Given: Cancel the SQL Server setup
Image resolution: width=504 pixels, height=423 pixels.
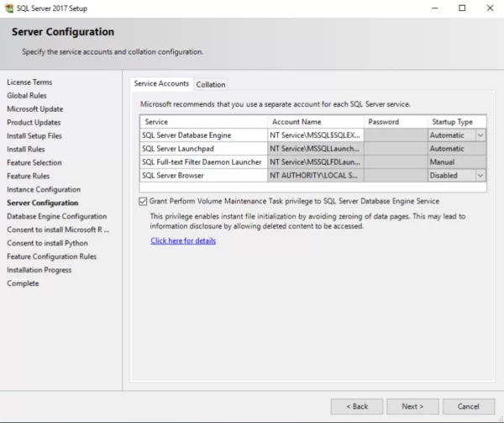Looking at the screenshot, I should 469,406.
